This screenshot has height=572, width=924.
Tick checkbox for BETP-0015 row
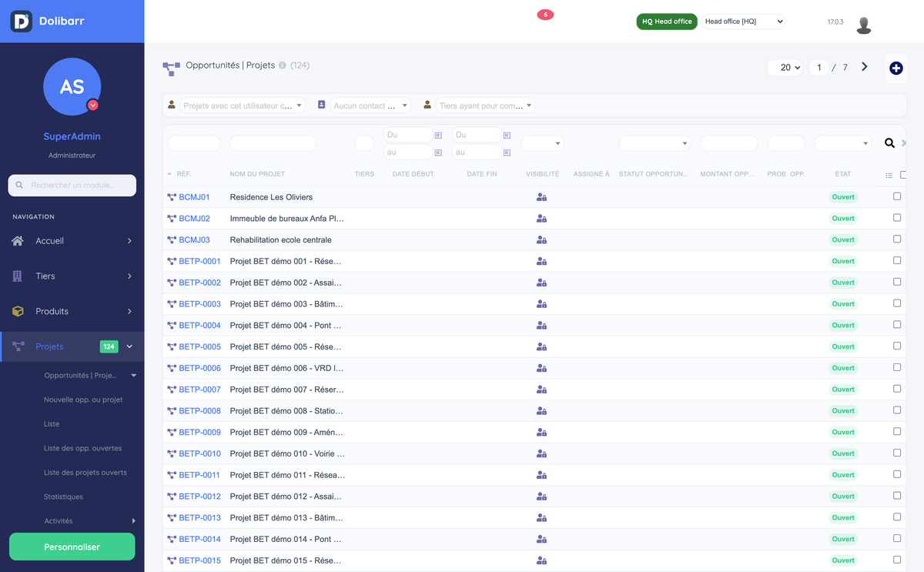[897, 560]
